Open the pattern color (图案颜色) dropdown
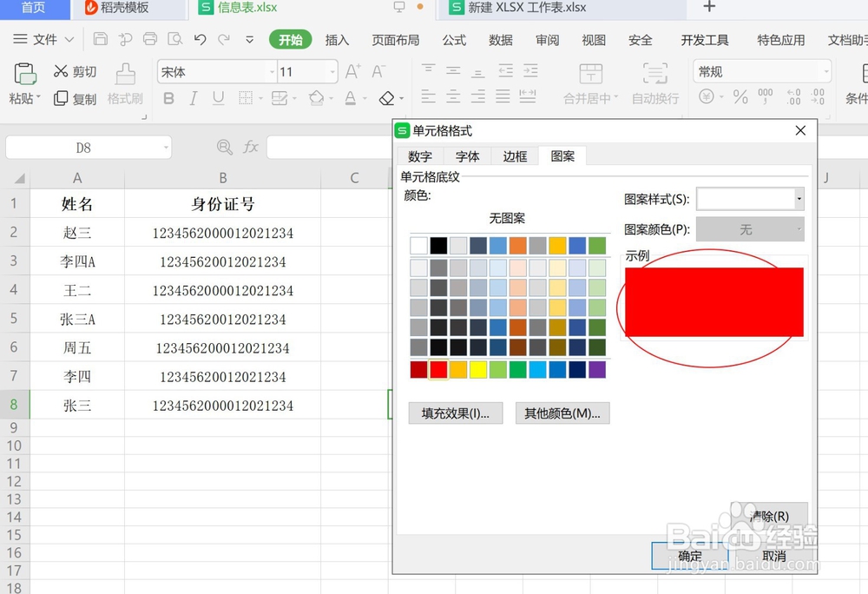 (x=799, y=229)
